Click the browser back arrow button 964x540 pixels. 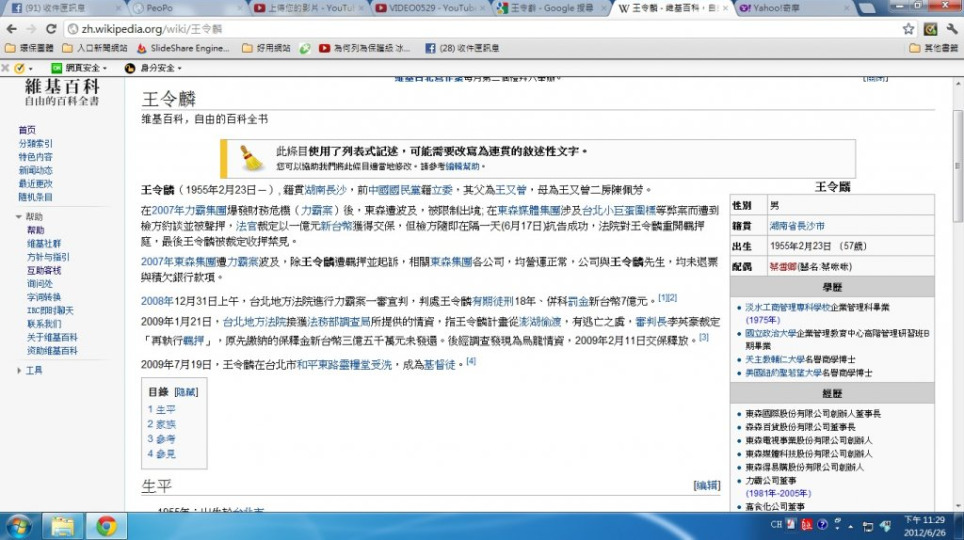(x=11, y=29)
